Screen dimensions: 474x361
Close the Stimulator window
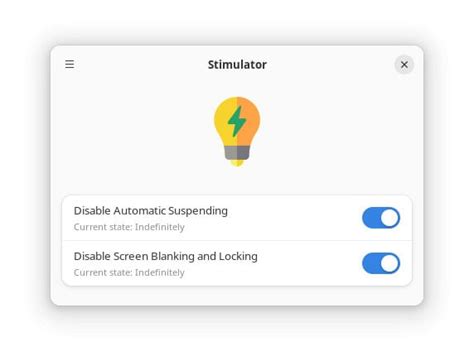pos(404,64)
